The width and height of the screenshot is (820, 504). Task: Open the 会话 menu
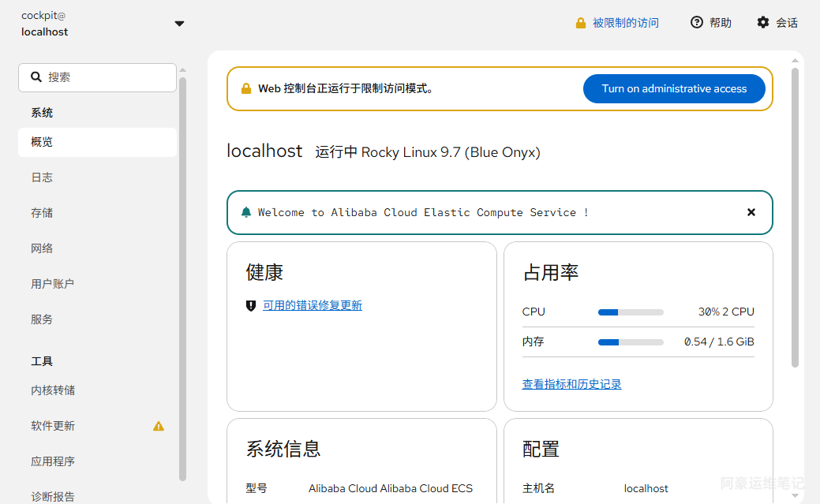777,23
